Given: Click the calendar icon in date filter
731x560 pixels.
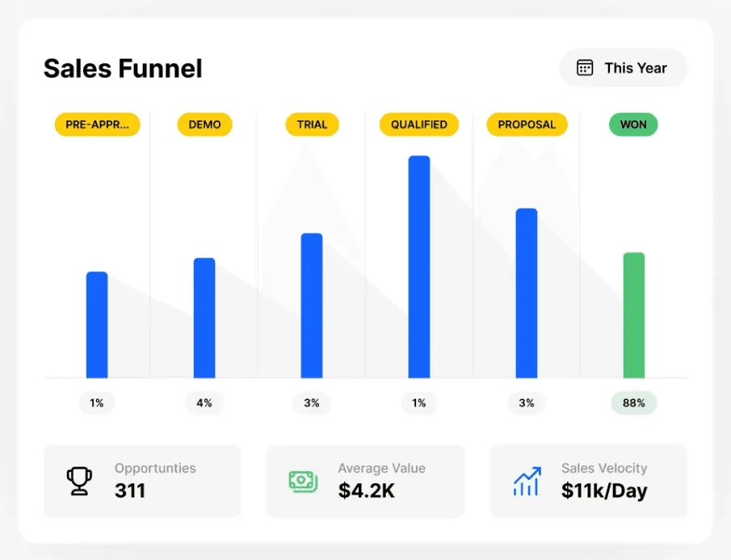Looking at the screenshot, I should [585, 68].
